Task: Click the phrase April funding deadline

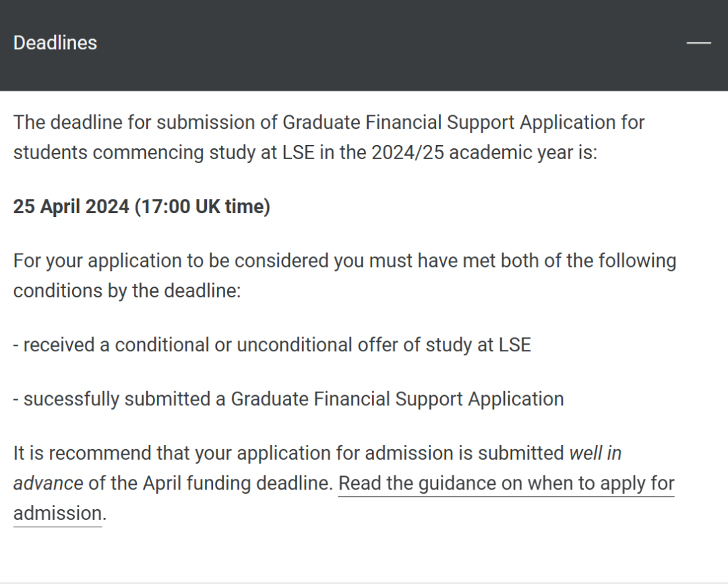Action: (x=236, y=483)
